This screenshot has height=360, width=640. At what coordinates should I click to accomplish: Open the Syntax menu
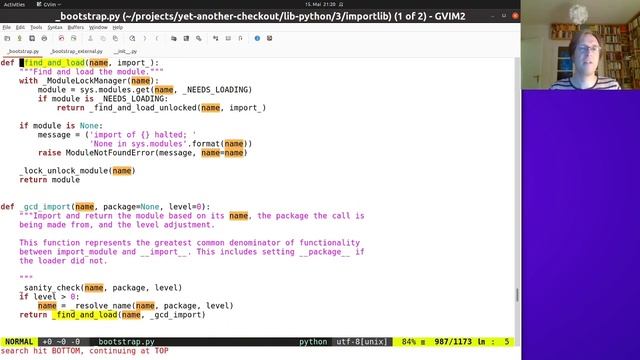click(55, 27)
